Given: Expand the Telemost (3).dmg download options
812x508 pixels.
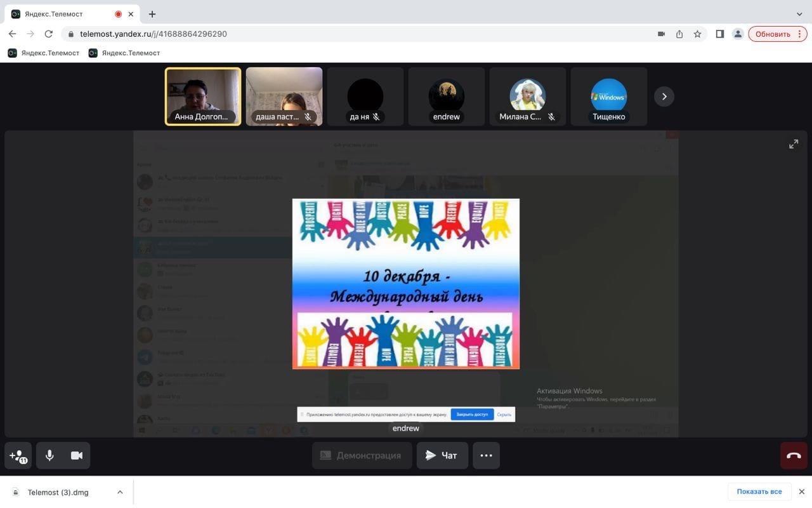Looking at the screenshot, I should coord(120,492).
